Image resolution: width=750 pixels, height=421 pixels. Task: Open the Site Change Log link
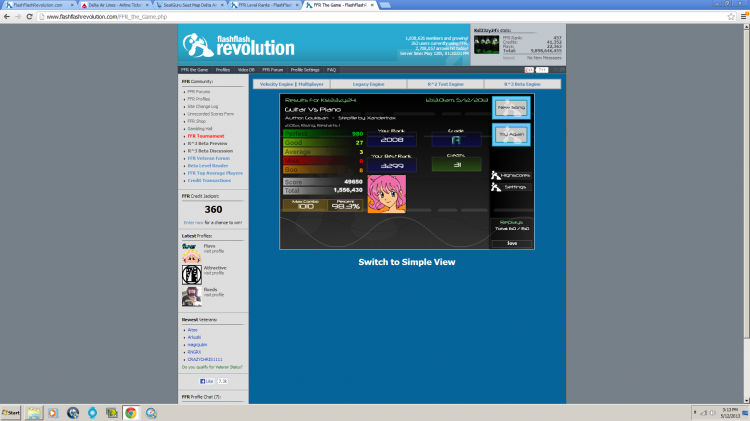point(203,107)
